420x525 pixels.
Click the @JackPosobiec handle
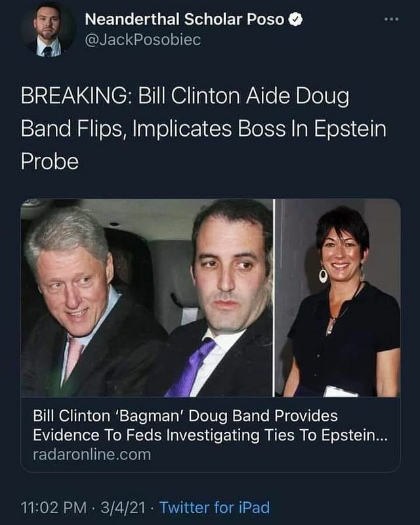143,40
